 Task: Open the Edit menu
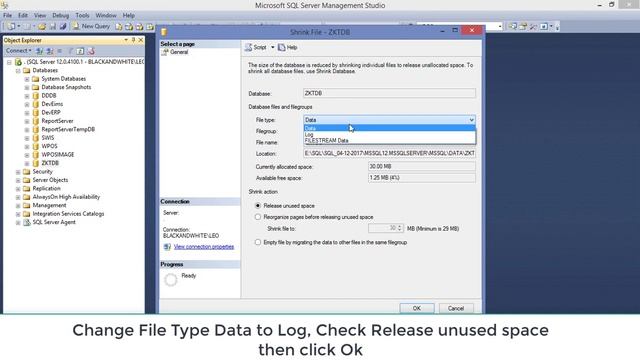[x=23, y=16]
